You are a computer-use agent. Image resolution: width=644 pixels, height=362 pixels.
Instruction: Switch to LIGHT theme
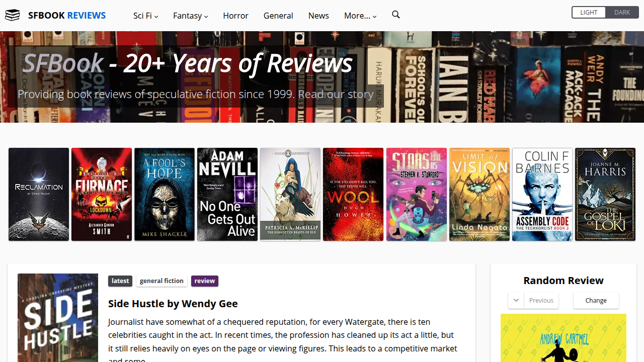589,13
